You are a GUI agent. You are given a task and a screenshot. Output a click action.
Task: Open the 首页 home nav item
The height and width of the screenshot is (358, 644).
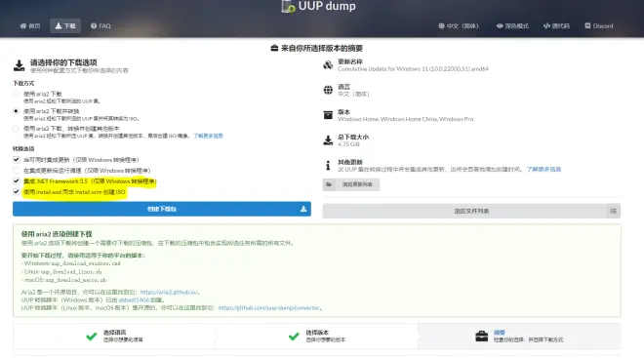pyautogui.click(x=30, y=26)
